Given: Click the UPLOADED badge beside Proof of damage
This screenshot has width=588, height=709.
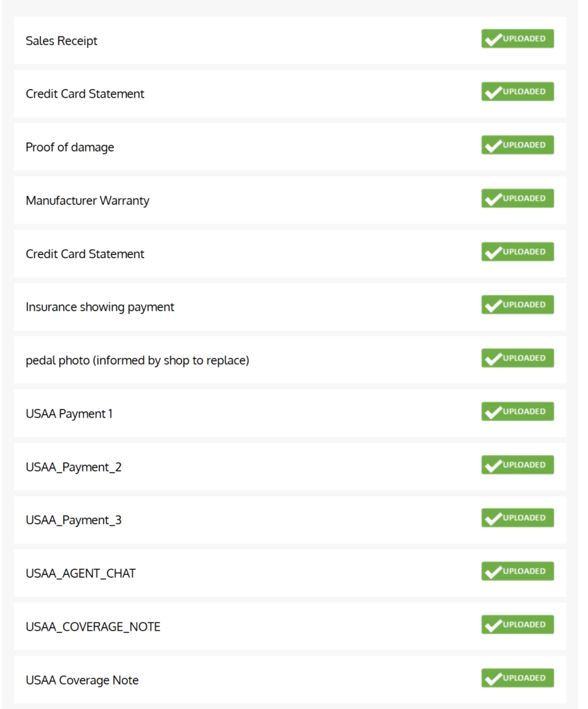Looking at the screenshot, I should pos(517,145).
